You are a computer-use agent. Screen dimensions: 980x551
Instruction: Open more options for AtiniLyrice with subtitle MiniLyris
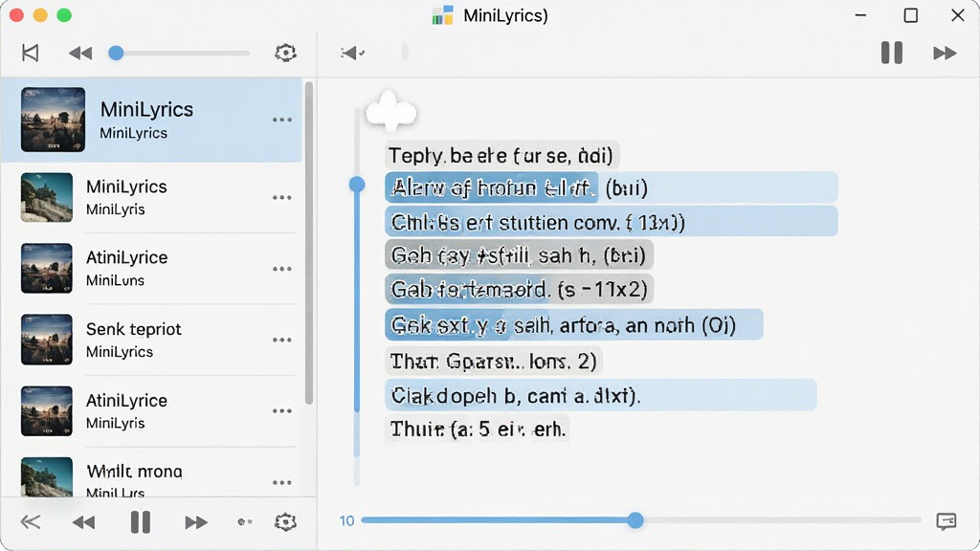click(282, 411)
